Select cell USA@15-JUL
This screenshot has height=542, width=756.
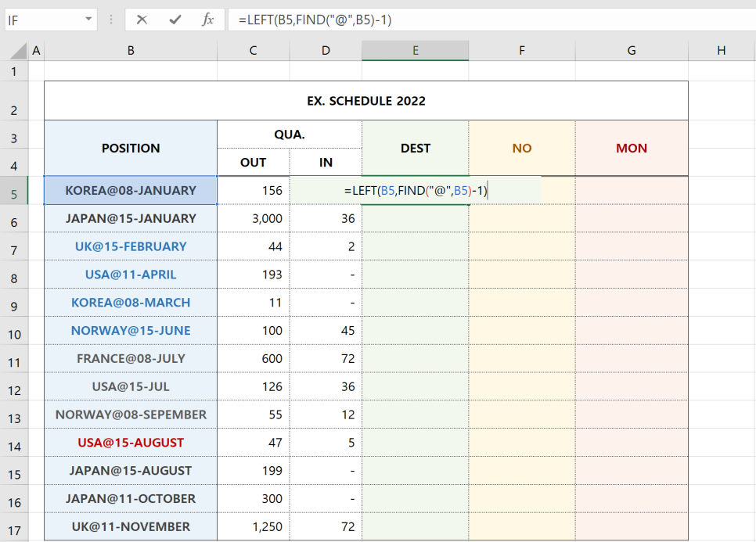pos(131,386)
